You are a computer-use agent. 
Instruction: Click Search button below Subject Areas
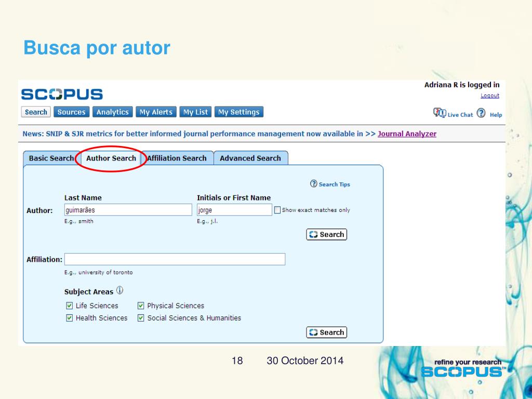pyautogui.click(x=327, y=332)
